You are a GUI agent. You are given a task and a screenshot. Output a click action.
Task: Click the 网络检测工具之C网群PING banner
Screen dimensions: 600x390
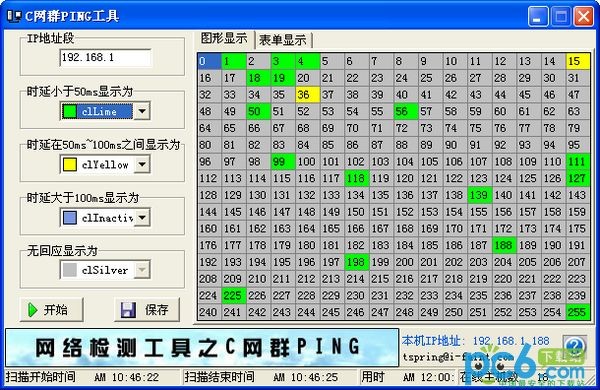pos(202,348)
